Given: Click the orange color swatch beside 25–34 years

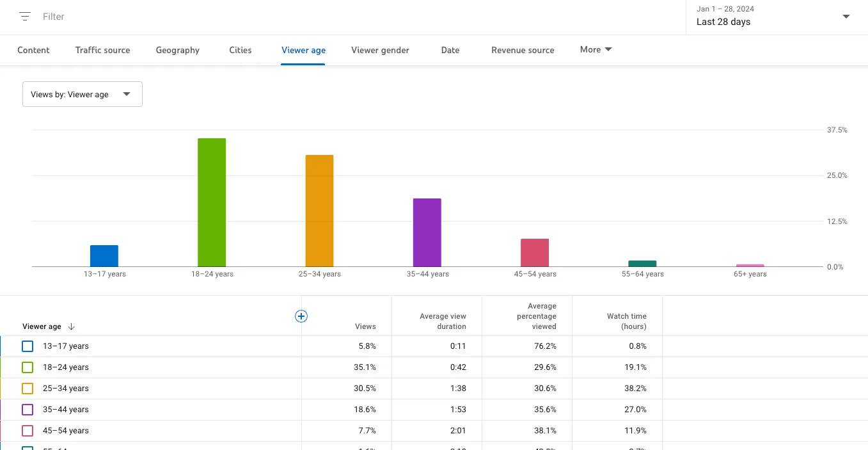Looking at the screenshot, I should point(27,388).
